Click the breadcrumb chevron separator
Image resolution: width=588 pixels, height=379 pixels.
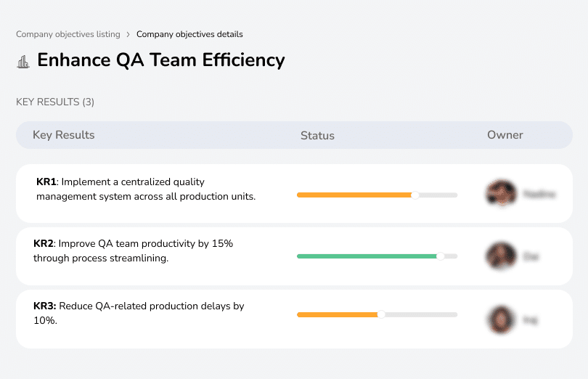(128, 35)
